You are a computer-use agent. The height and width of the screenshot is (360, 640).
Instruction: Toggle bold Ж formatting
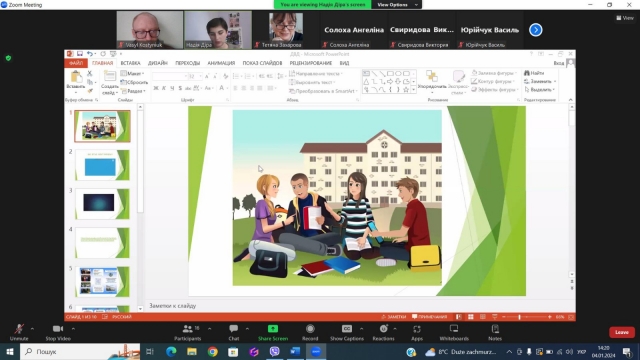tap(156, 88)
